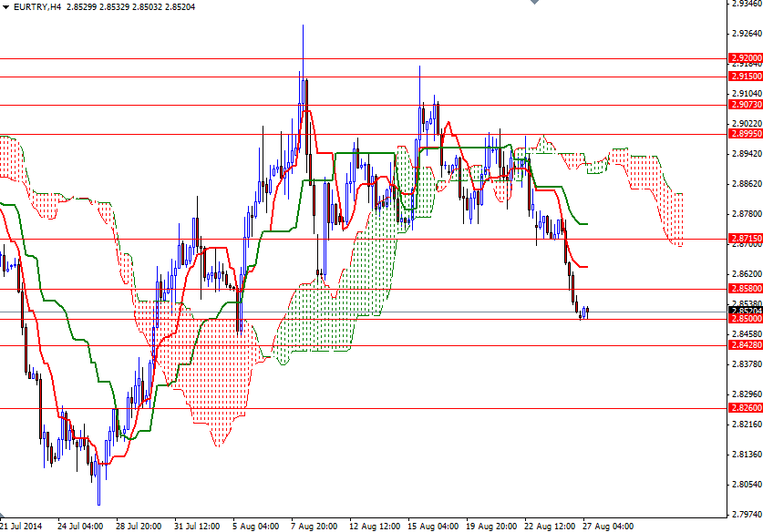Select the most recent candlestick
Viewport: 763px width, 532px height.
point(586,312)
